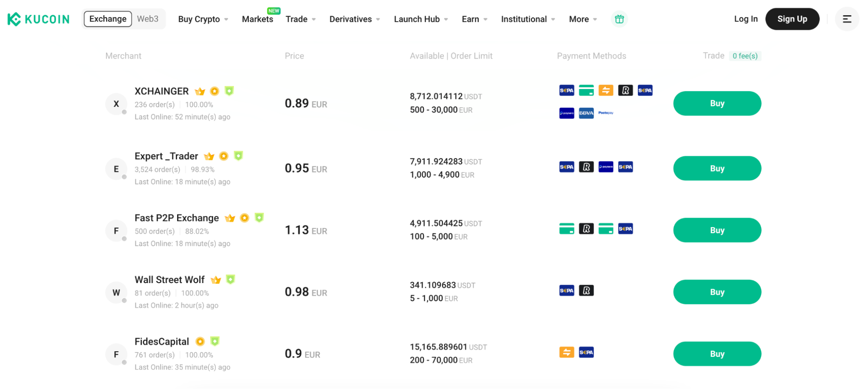Go to the Markets page
The image size is (868, 389).
[x=257, y=19]
